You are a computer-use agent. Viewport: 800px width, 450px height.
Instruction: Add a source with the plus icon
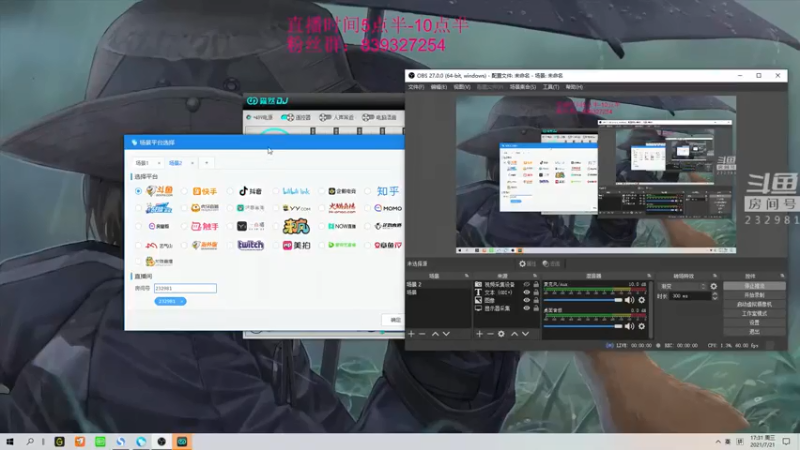[479, 334]
